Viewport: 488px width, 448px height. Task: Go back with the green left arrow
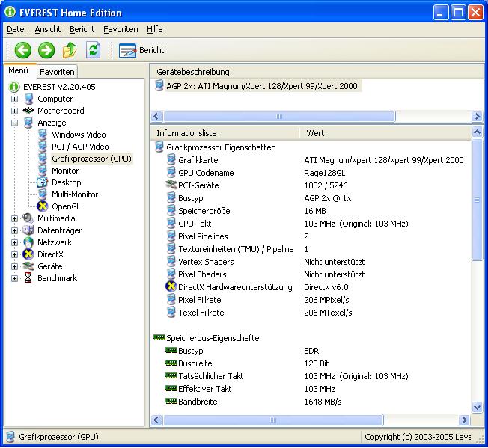(23, 50)
